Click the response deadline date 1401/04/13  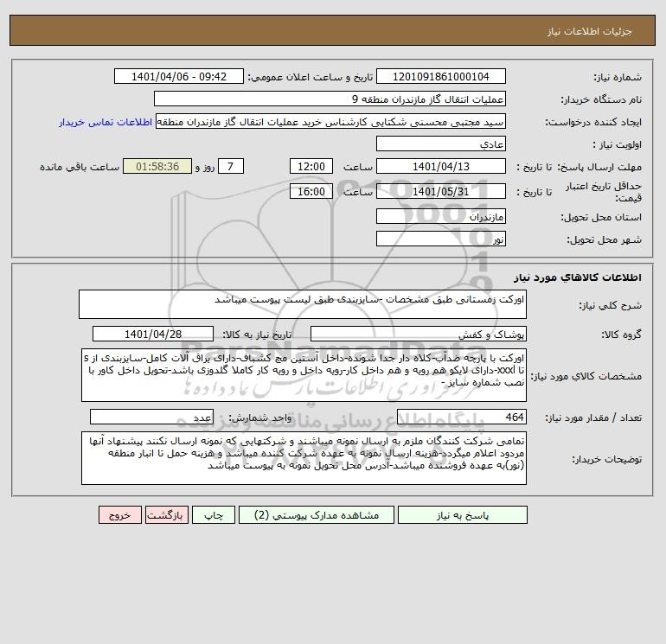(441, 167)
